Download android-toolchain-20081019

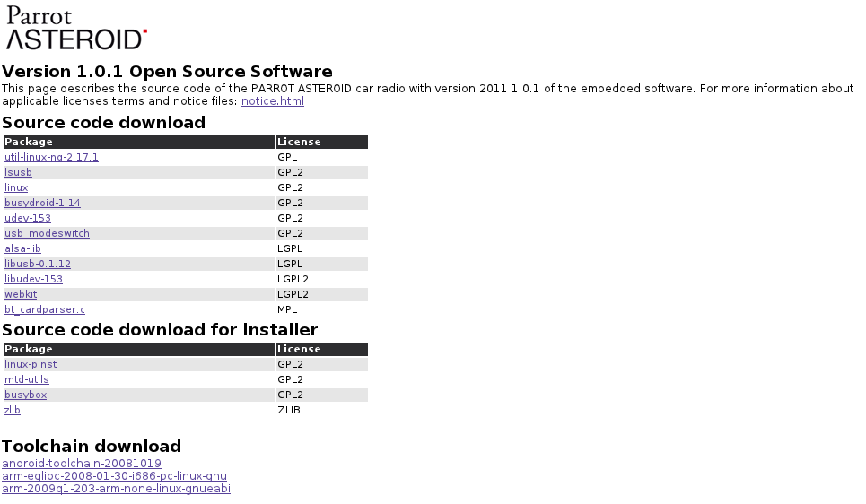[x=82, y=463]
